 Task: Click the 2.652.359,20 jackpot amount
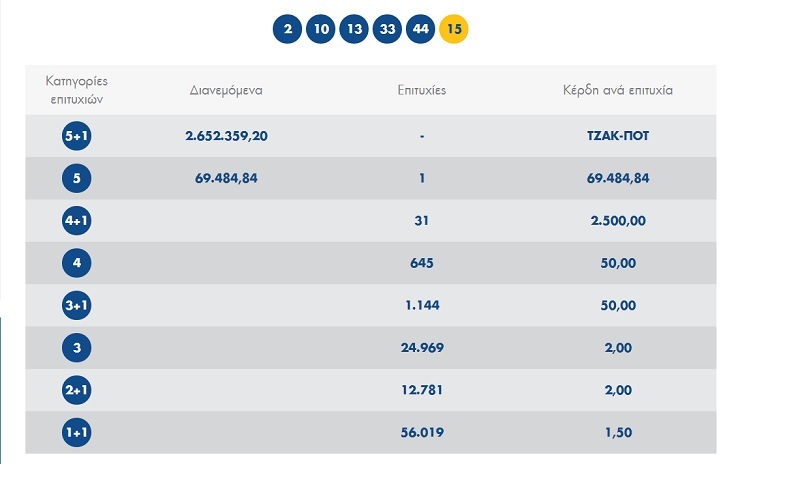coord(226,136)
